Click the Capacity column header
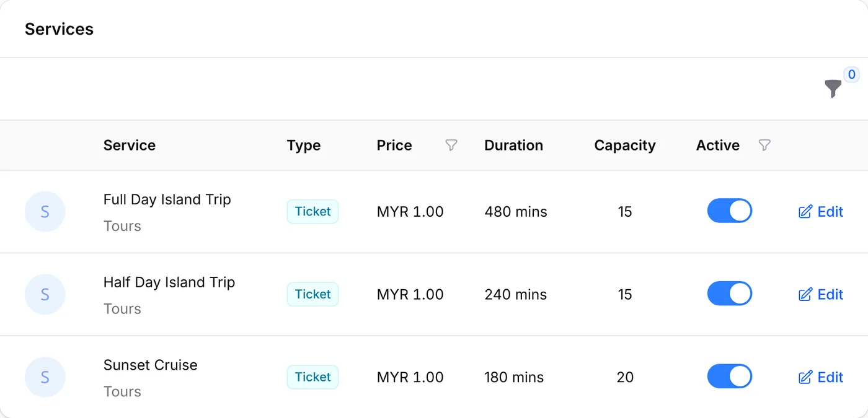Screen dimensions: 868x418 tap(625, 146)
